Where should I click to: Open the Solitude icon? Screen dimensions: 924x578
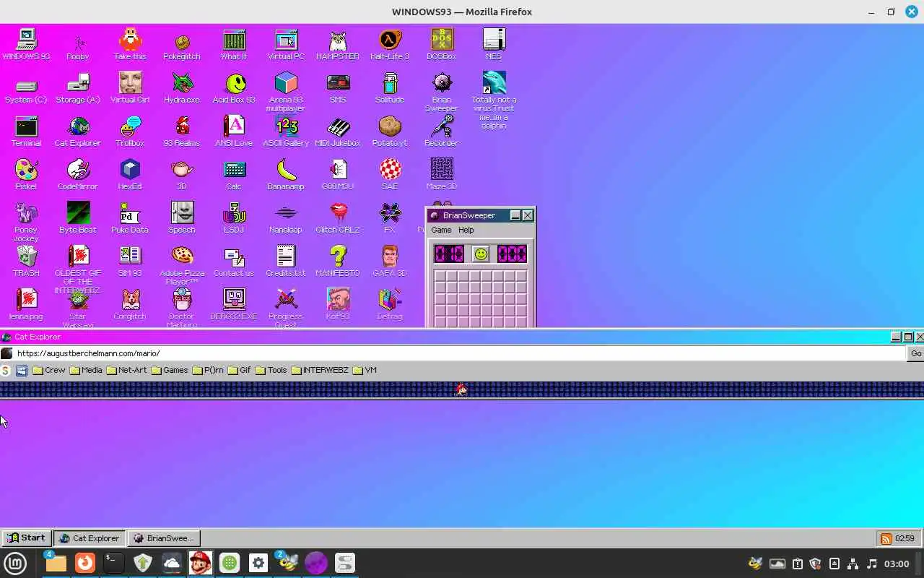click(390, 88)
